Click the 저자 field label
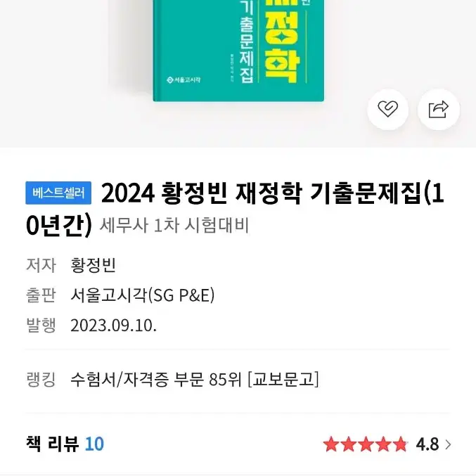This screenshot has height=476, width=476. coord(41,265)
